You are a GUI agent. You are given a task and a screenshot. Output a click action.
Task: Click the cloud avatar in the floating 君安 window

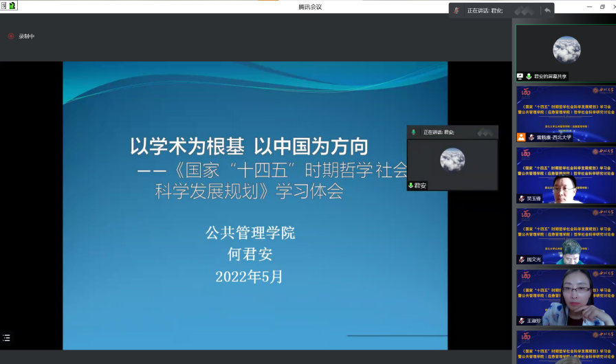(452, 159)
